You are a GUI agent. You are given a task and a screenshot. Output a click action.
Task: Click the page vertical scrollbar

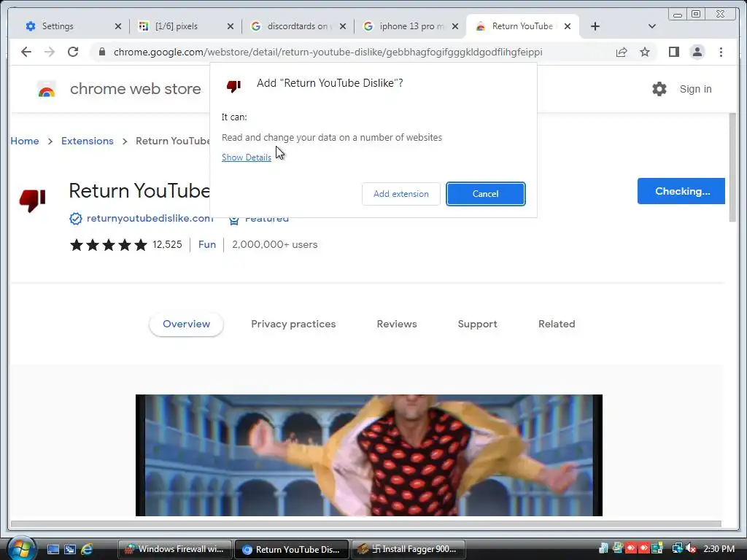pyautogui.click(x=732, y=168)
